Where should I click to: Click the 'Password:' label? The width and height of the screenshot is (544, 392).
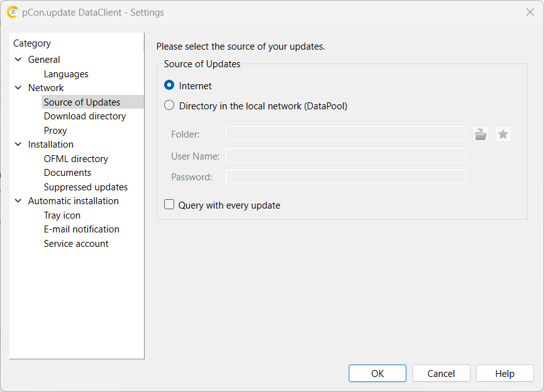[x=192, y=177]
